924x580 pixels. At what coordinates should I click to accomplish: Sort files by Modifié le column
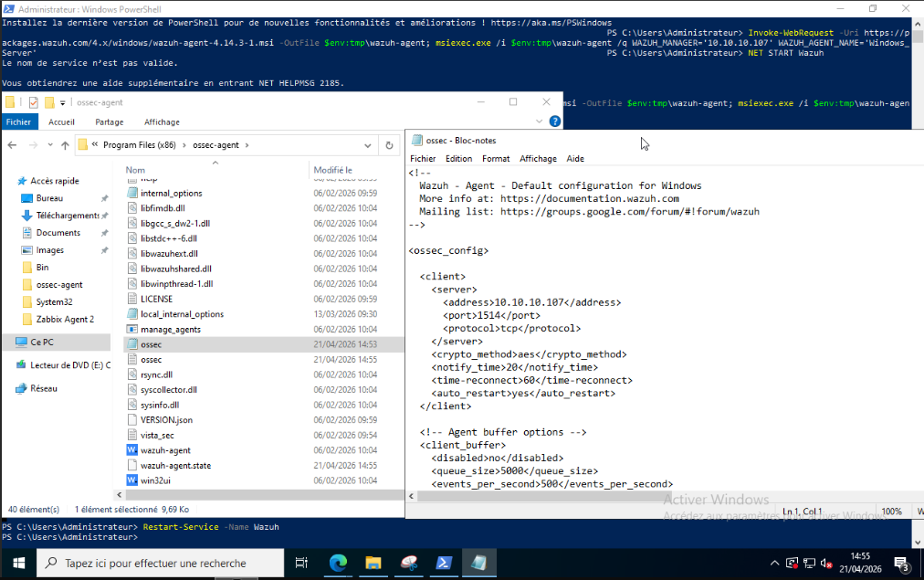click(333, 170)
